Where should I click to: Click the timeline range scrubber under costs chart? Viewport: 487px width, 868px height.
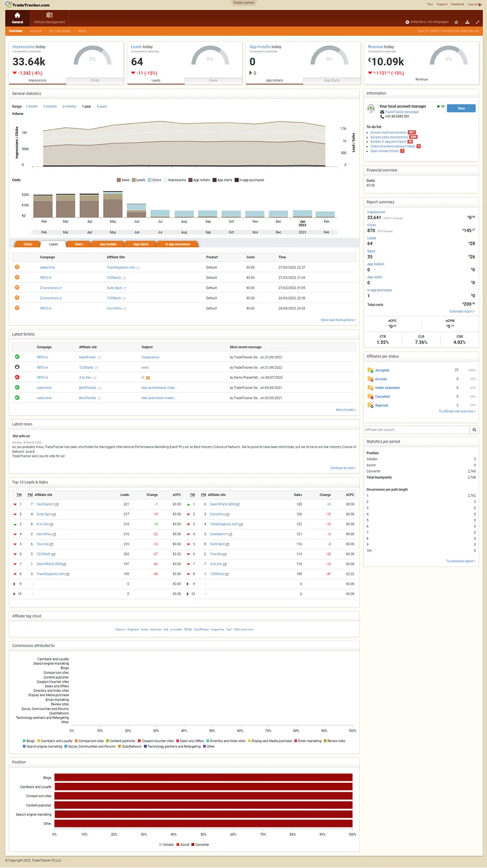click(x=184, y=232)
